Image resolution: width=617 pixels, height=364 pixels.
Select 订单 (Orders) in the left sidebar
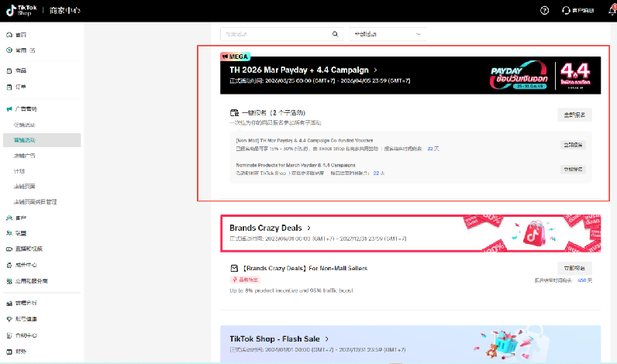click(21, 87)
